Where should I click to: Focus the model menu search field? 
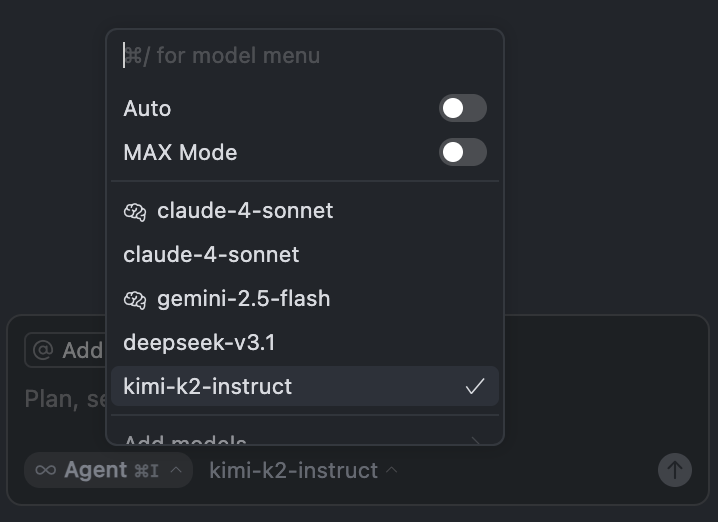click(305, 56)
